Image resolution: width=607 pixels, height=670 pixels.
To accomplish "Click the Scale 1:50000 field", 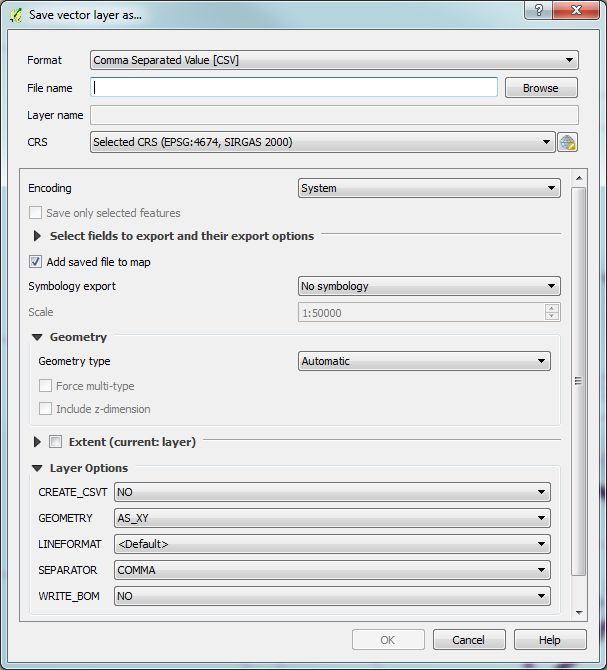I will pos(421,313).
